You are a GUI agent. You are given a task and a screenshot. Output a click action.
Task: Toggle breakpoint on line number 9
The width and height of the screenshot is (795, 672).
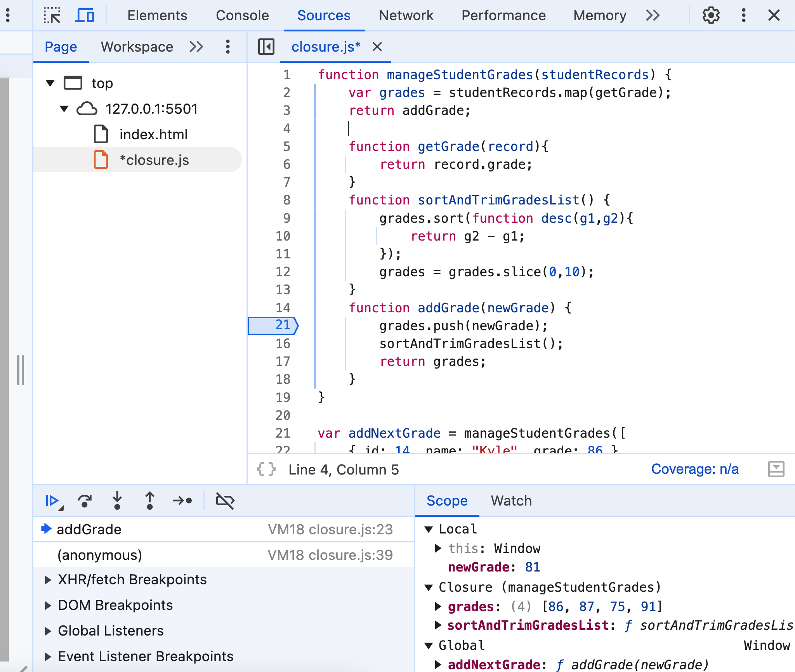(x=286, y=218)
